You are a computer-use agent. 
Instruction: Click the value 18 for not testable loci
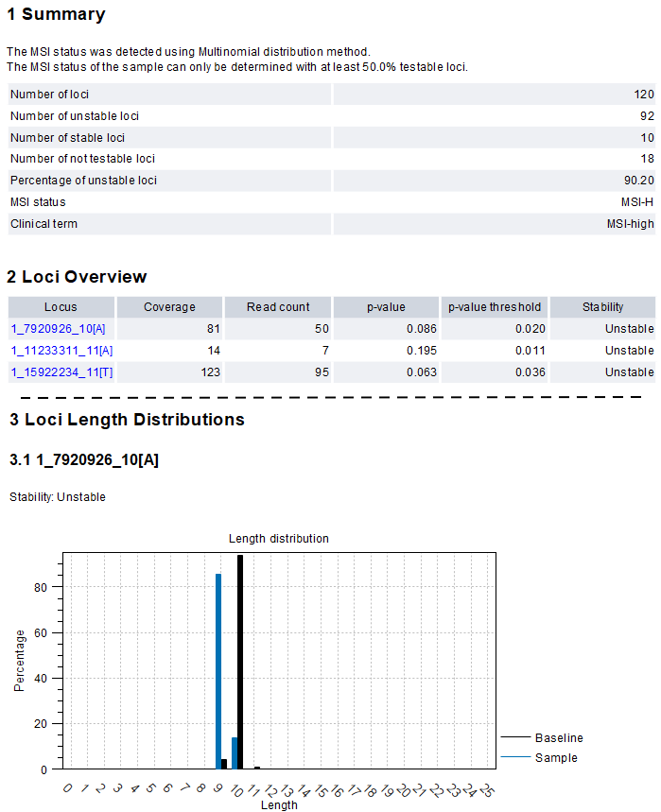(648, 159)
